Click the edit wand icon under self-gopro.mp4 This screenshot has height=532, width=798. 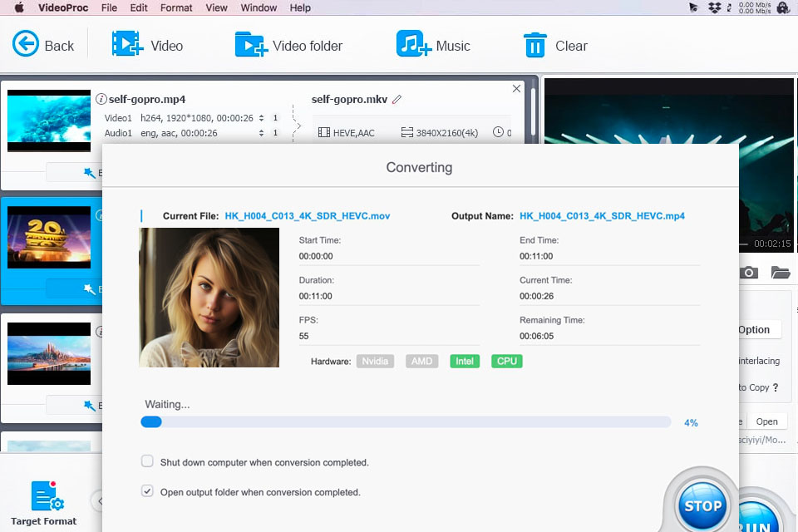click(89, 173)
